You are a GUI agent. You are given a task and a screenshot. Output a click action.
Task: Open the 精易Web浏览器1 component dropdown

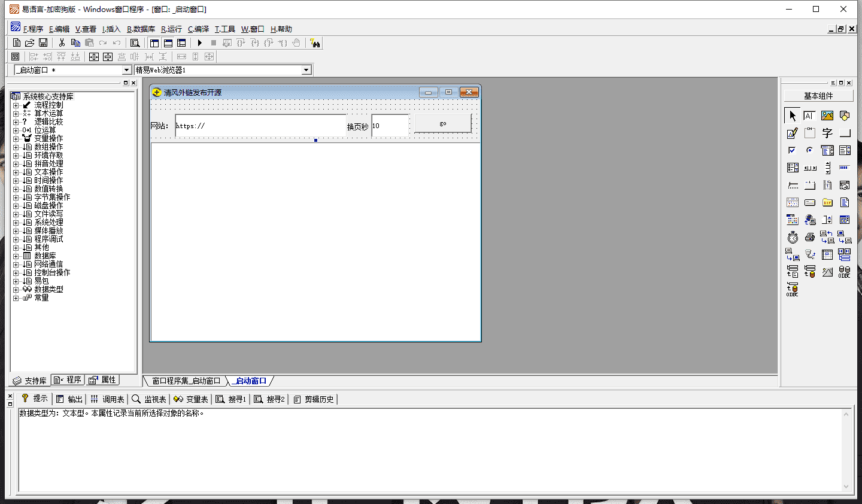(x=306, y=70)
